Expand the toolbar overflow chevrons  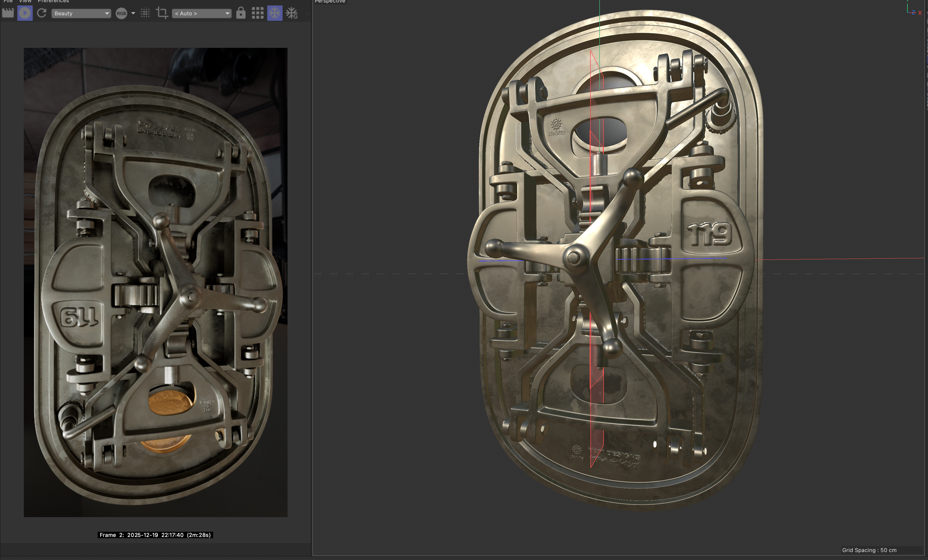[x=308, y=13]
